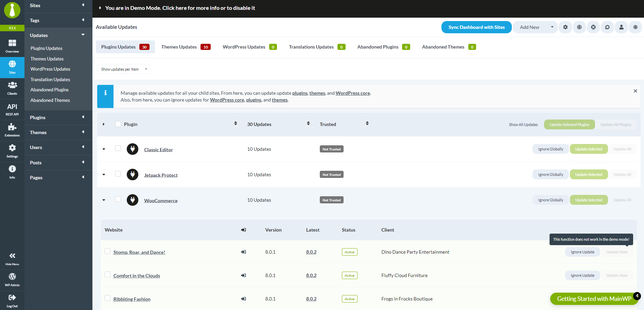
Task: Click the globe icon in top header
Action: [x=579, y=27]
